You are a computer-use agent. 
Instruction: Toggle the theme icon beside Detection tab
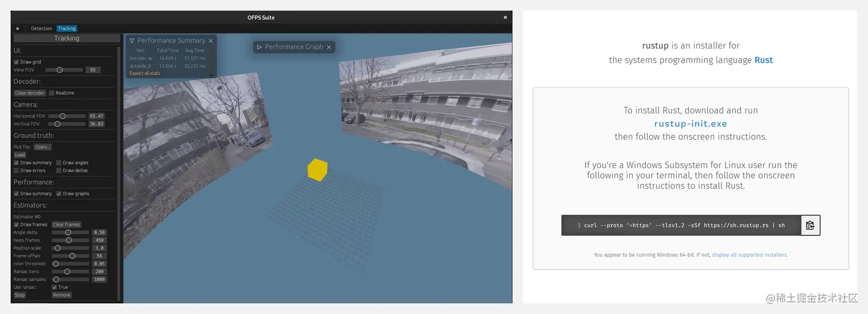[x=17, y=29]
